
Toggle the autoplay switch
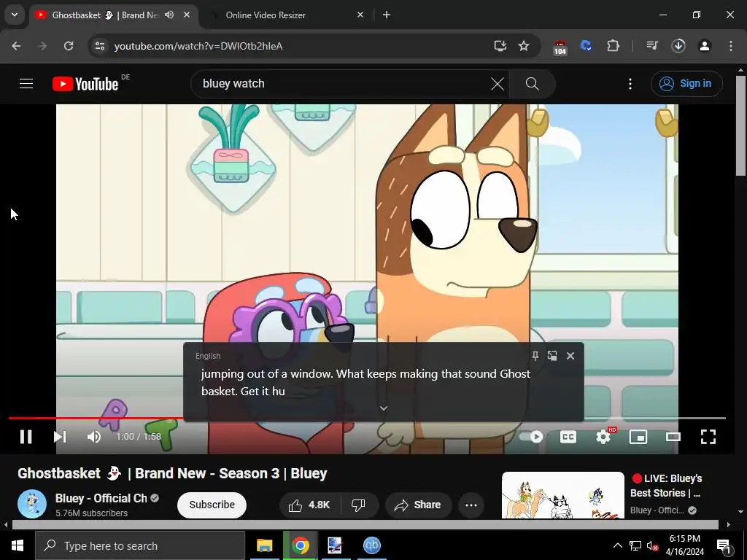[531, 437]
